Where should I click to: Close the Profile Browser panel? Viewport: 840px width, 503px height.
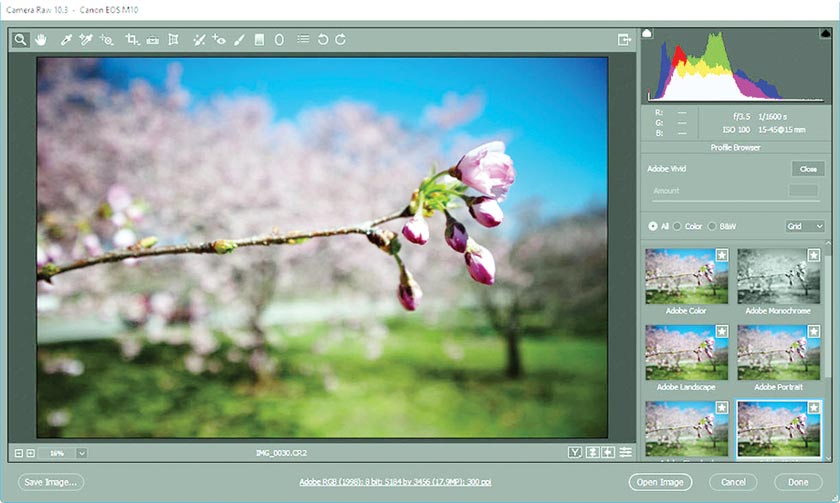tap(806, 169)
